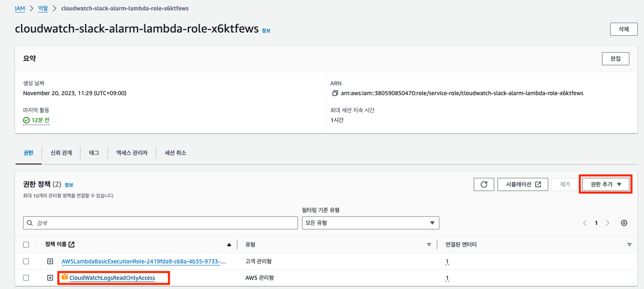Viewport: 644px width, 289px height.
Task: Open the 모든 유형 filter dropdown
Action: click(x=370, y=223)
